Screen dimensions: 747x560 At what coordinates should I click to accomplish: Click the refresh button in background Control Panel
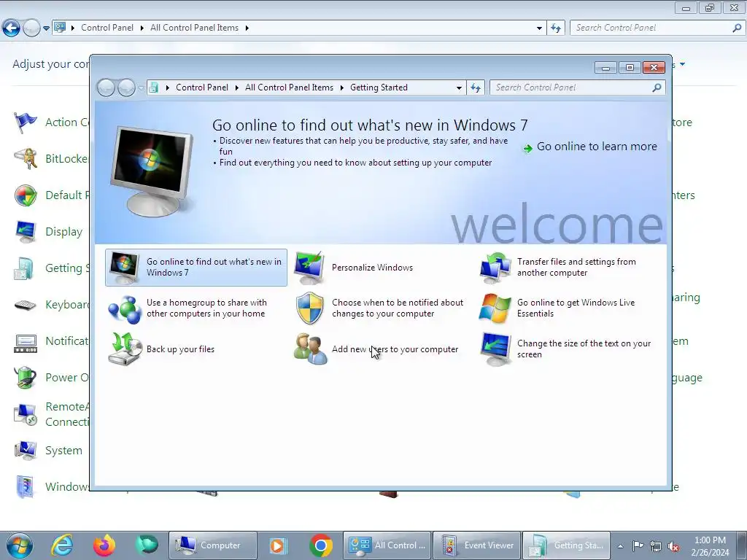point(555,28)
